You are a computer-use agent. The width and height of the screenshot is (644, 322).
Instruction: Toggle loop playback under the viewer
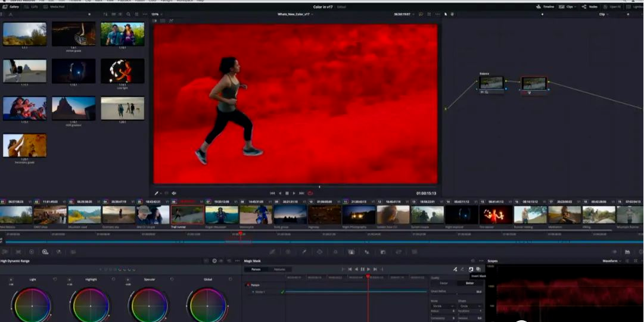tap(310, 193)
